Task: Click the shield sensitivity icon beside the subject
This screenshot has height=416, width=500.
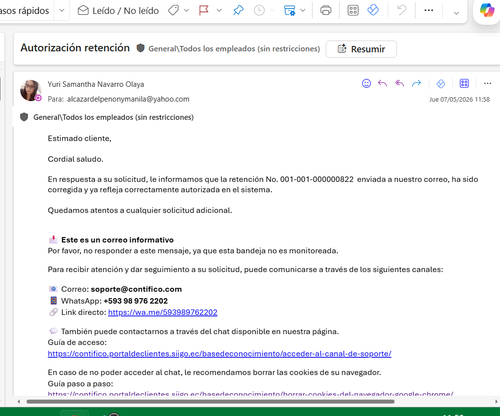Action: (141, 48)
